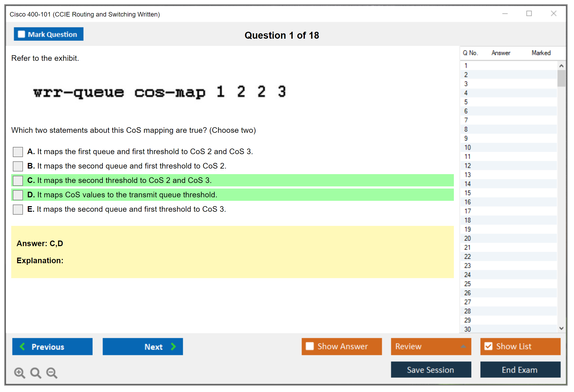Expand the Review dropdown menu
The height and width of the screenshot is (392, 574).
pos(463,346)
